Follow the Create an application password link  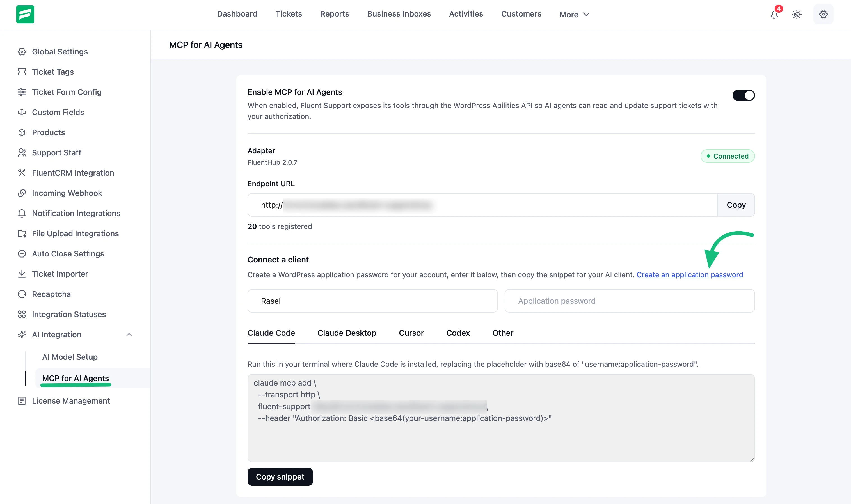(689, 274)
